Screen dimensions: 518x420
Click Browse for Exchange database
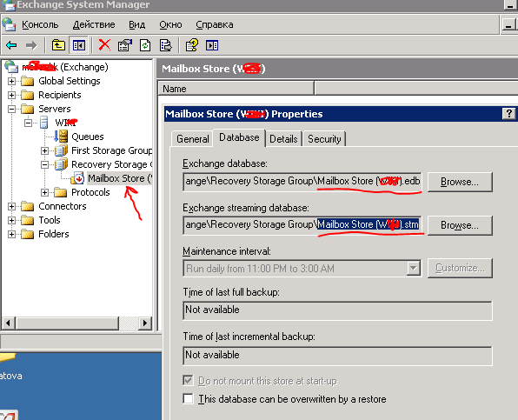click(460, 182)
